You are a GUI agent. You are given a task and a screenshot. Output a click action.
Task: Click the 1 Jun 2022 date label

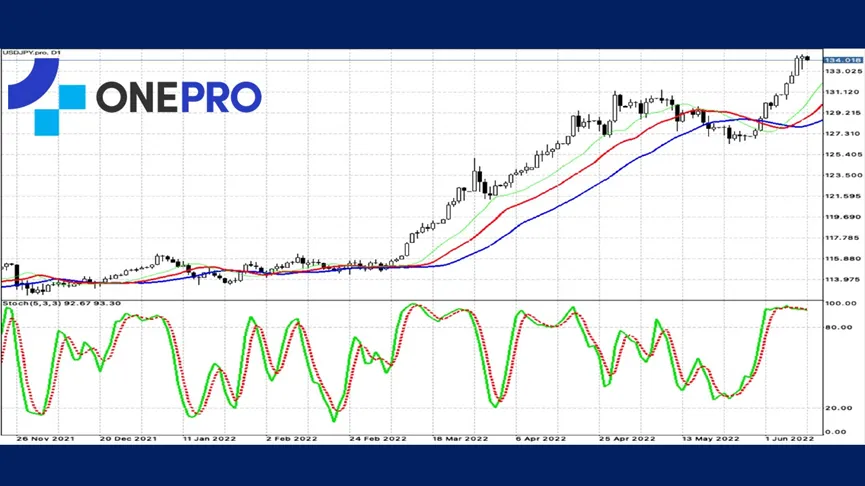point(789,439)
